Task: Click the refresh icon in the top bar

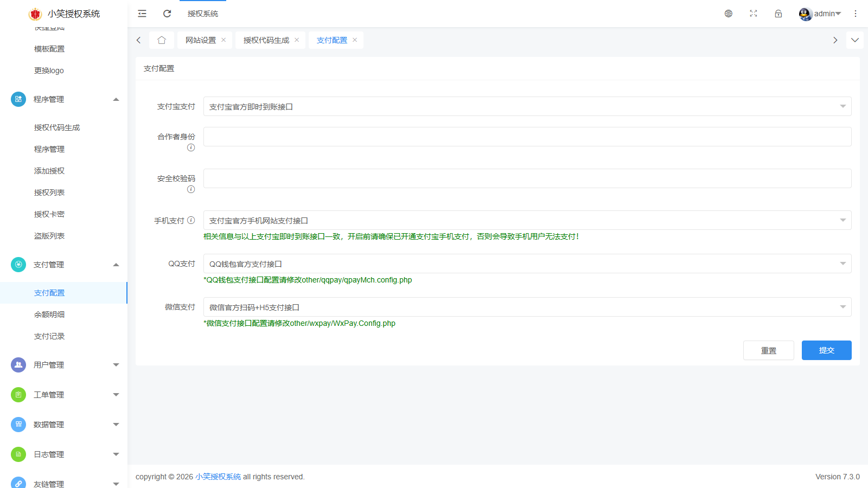Action: pos(167,14)
